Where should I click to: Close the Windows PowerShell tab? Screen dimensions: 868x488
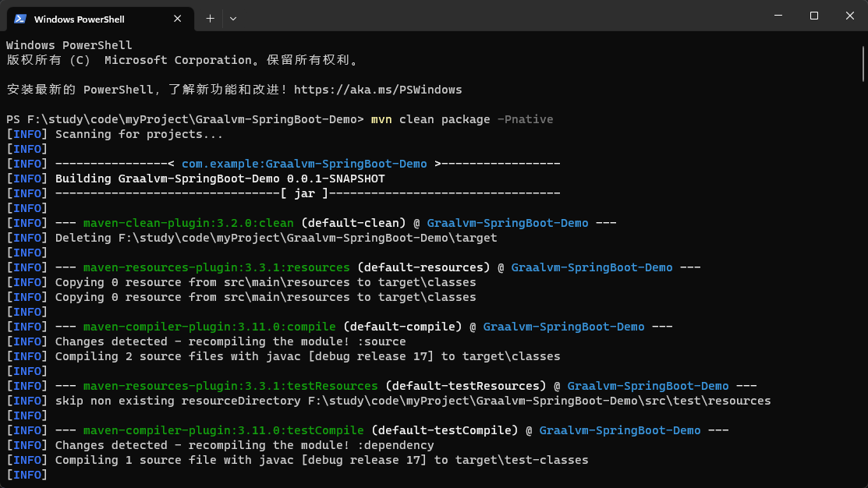tap(177, 19)
